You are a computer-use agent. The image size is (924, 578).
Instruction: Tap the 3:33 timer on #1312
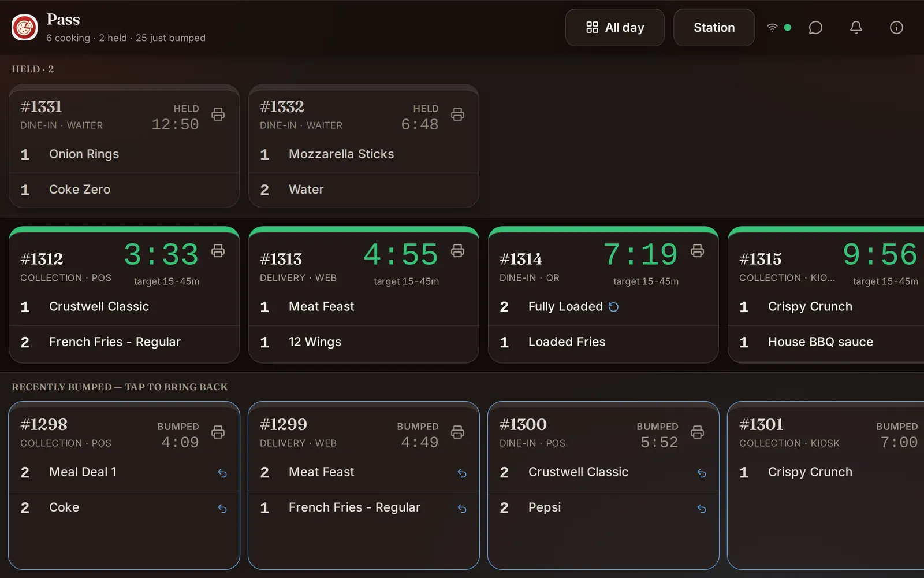(x=161, y=254)
